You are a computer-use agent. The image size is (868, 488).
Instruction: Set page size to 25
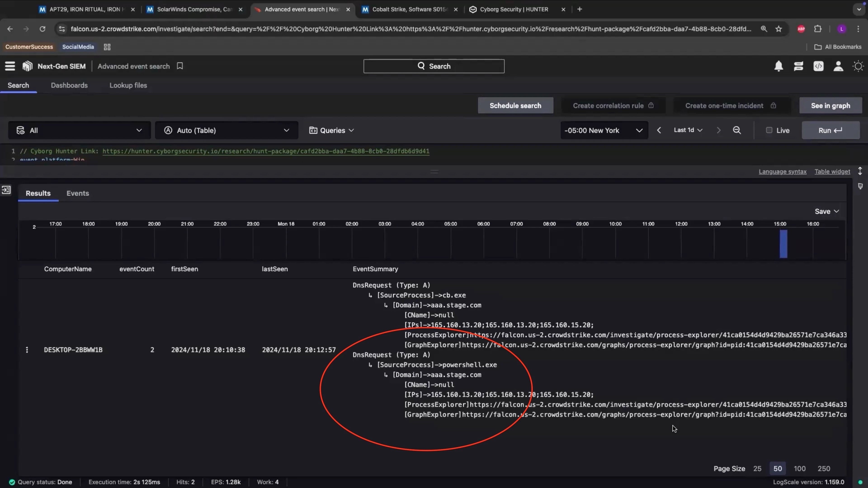[757, 469]
